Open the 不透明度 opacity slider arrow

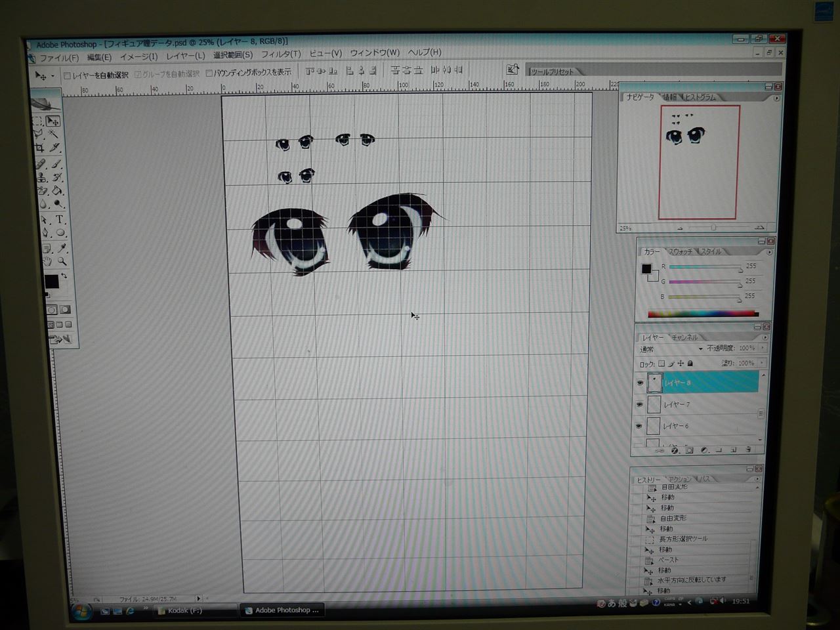(763, 348)
